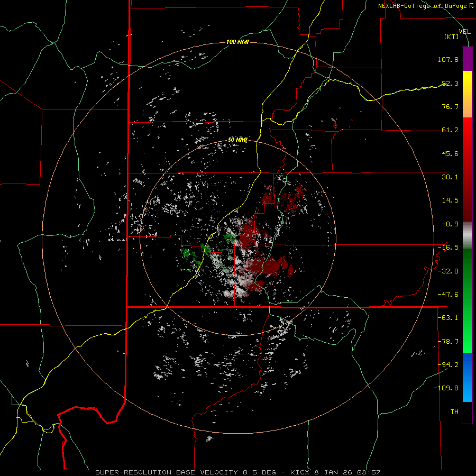Image resolution: width=476 pixels, height=476 pixels.
Task: Click the 92.3 legend value
Action: coord(450,83)
